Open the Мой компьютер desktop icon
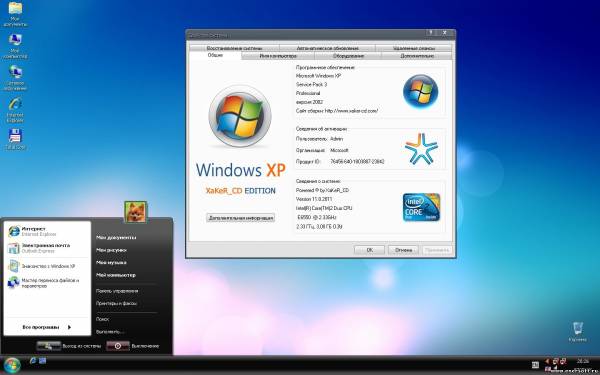 point(15,46)
